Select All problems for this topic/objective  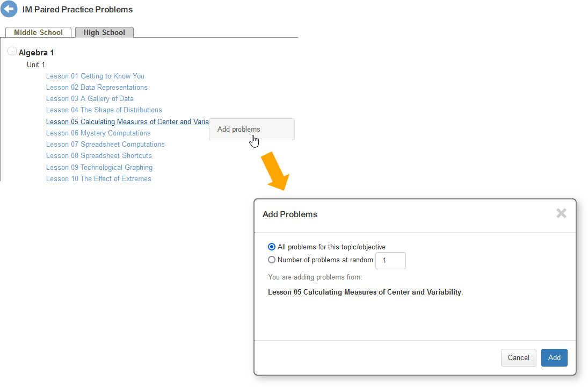(x=272, y=247)
